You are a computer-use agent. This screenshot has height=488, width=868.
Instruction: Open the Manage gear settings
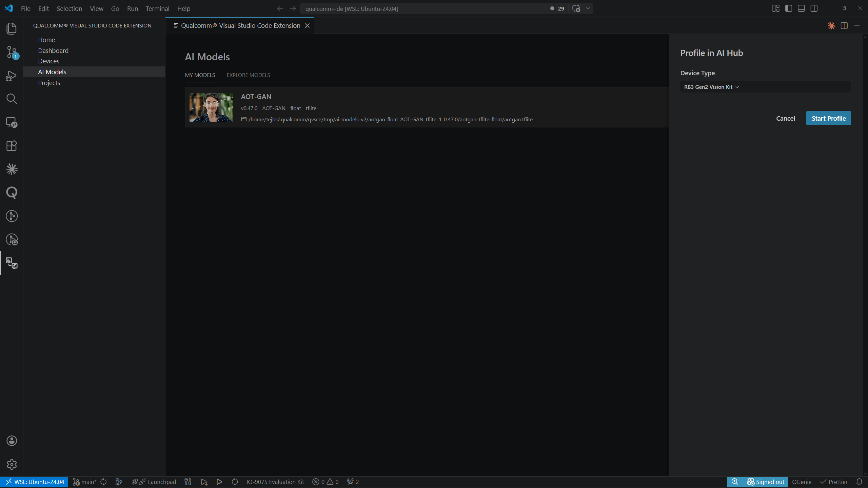[12, 464]
